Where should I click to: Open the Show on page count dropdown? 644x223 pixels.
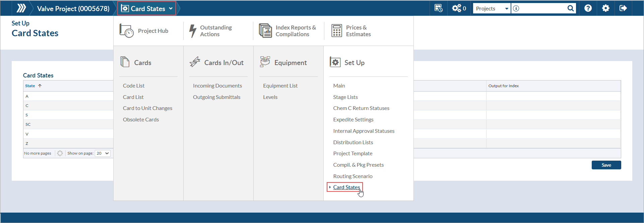tap(103, 153)
